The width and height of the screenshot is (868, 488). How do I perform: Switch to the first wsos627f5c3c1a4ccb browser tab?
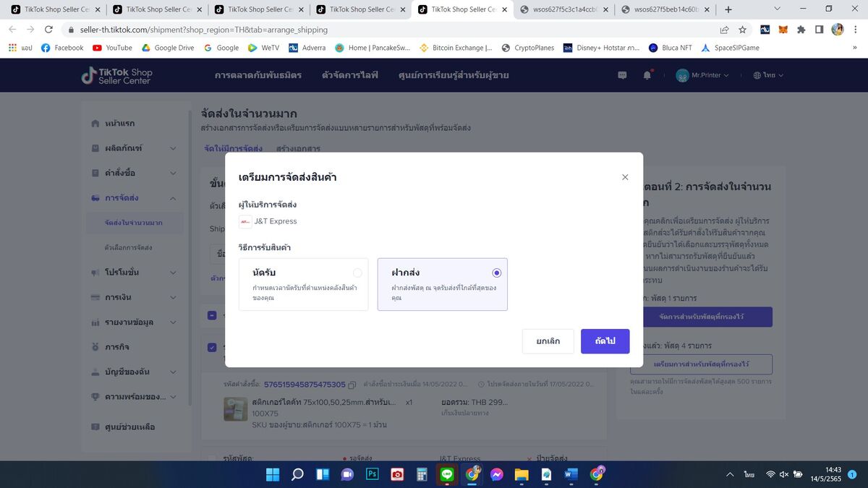coord(564,9)
